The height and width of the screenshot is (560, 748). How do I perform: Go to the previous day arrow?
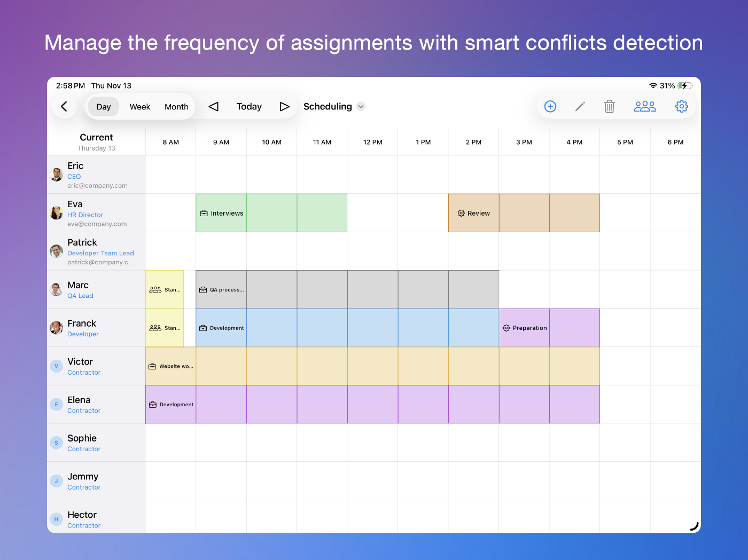point(214,106)
